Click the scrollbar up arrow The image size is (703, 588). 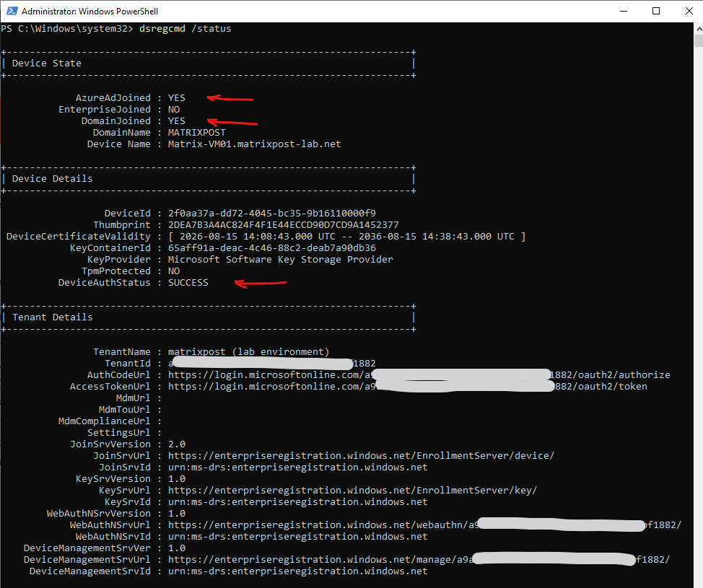pyautogui.click(x=699, y=28)
